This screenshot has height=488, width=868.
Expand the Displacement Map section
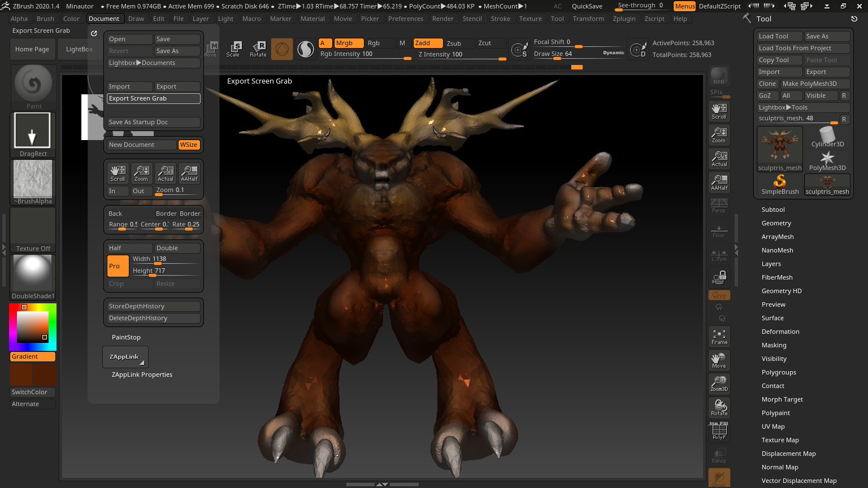point(789,454)
